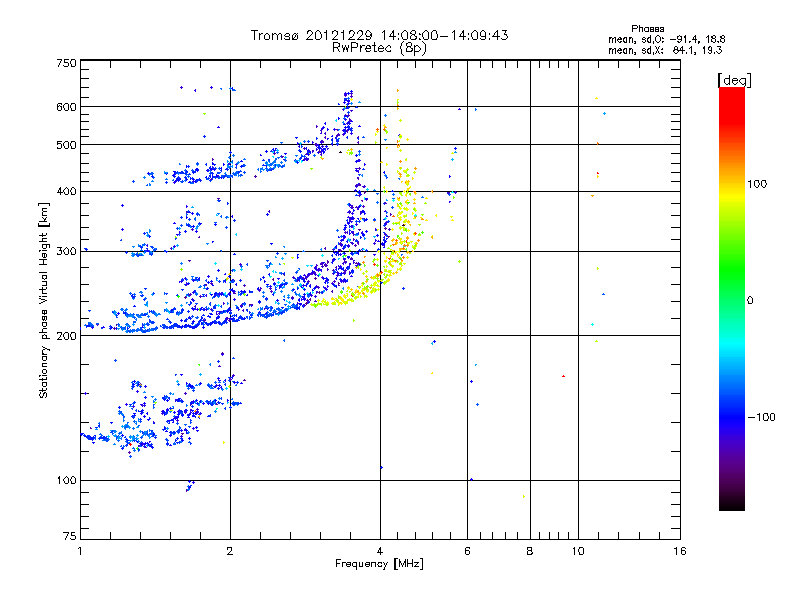This screenshot has height=600, width=800.
Task: Click the isolated red point near 9.5 MHz
Action: 563,376
